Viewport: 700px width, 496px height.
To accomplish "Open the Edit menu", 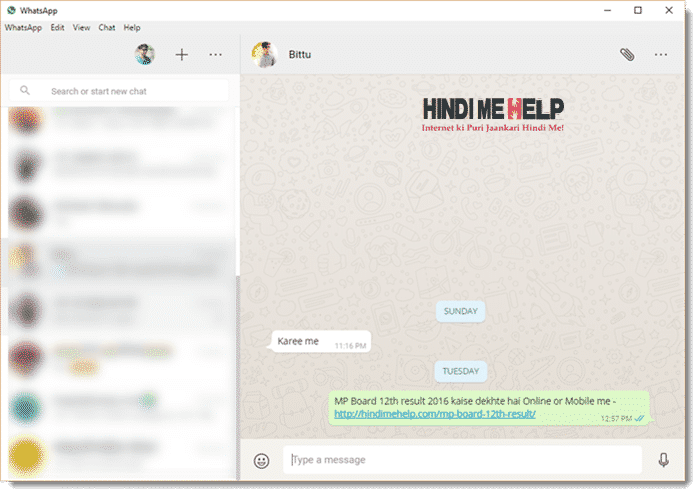I will pos(58,28).
